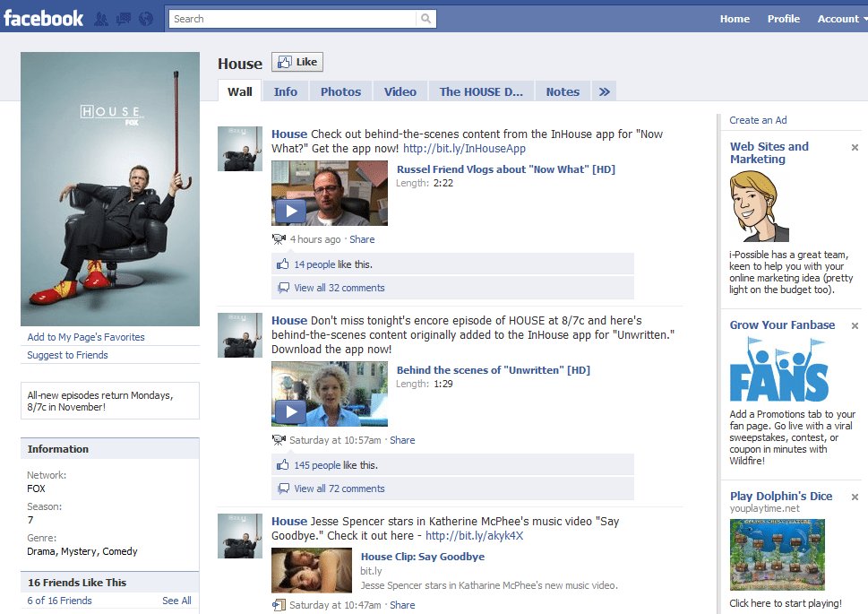Click Suggest to Friends link

[x=67, y=355]
